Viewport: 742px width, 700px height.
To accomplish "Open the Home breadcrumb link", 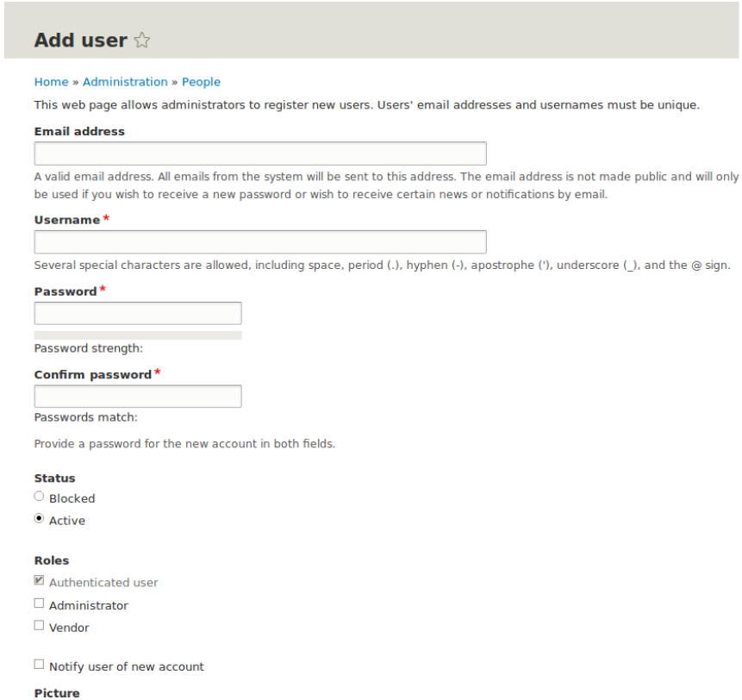I will click(50, 81).
